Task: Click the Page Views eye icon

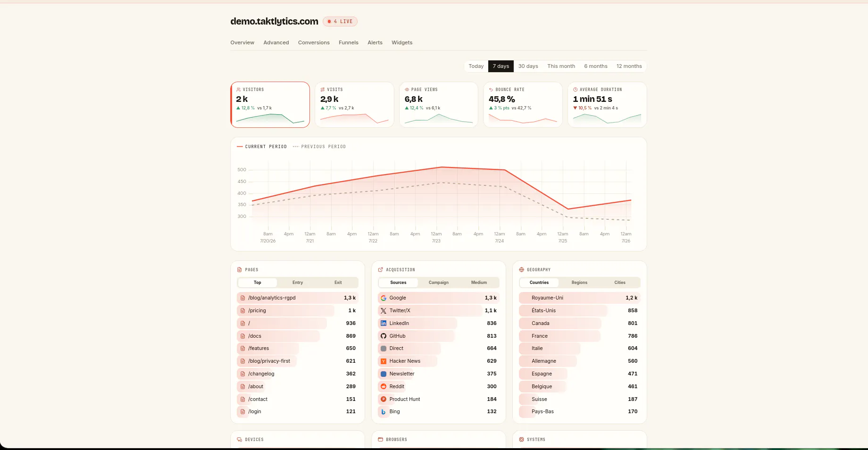Action: click(407, 90)
